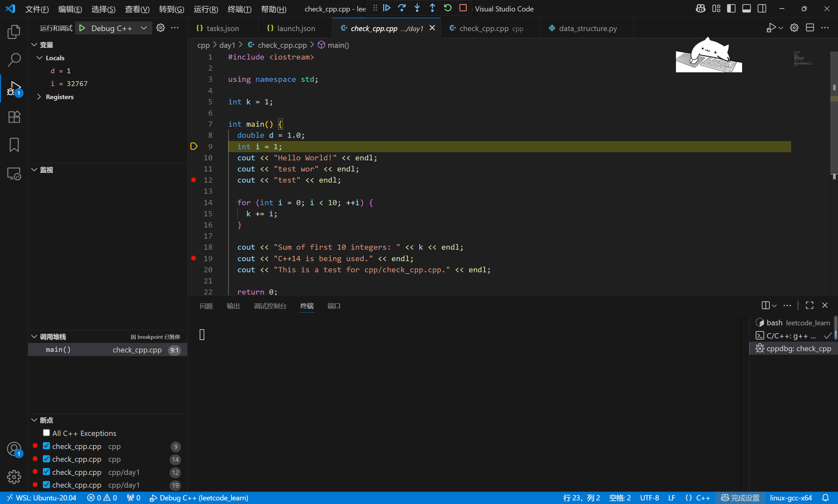Switch to 问题 panel tab
838x504 pixels.
point(206,306)
